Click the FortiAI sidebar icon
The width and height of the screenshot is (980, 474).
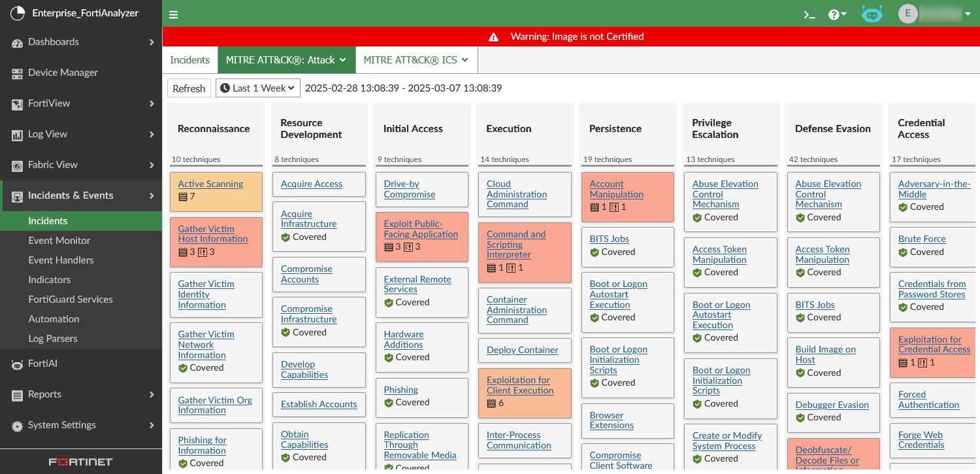point(18,364)
